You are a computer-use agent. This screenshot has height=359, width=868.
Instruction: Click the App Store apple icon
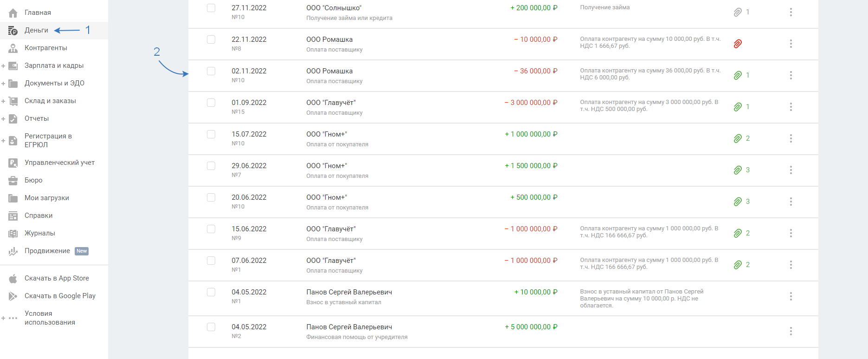[13, 278]
